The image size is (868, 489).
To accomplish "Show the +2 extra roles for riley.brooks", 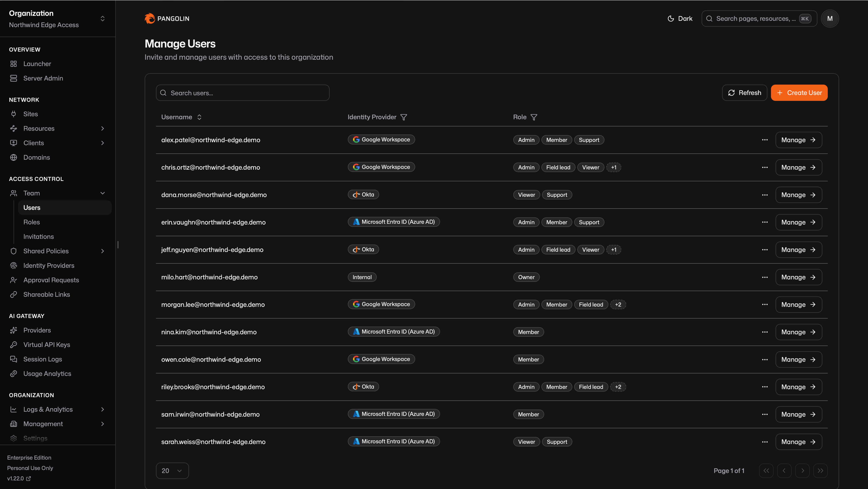I will pos(618,387).
